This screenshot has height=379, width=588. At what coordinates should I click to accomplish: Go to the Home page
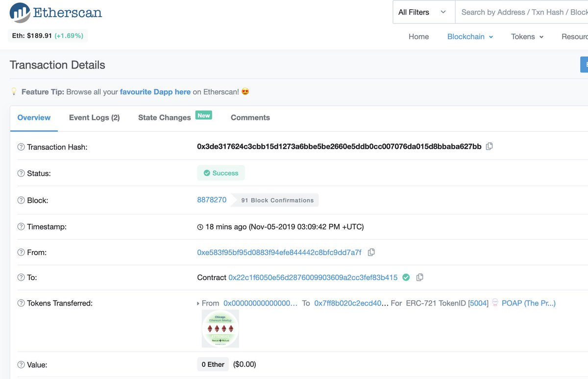(x=418, y=37)
